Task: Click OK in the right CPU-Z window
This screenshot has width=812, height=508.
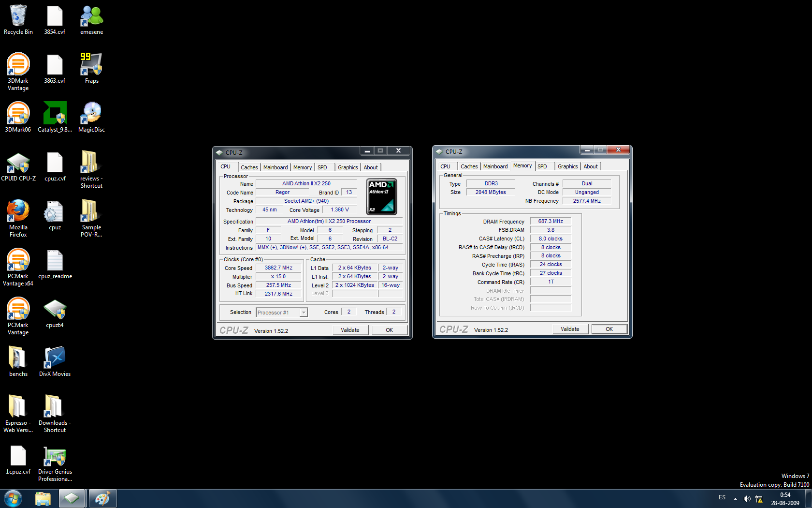Action: click(x=609, y=329)
